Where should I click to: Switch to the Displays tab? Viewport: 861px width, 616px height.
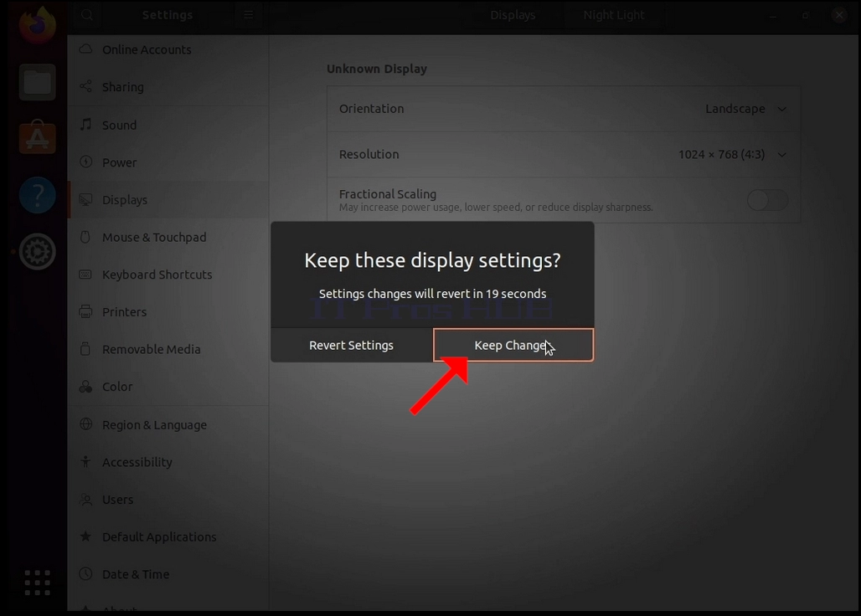point(513,15)
